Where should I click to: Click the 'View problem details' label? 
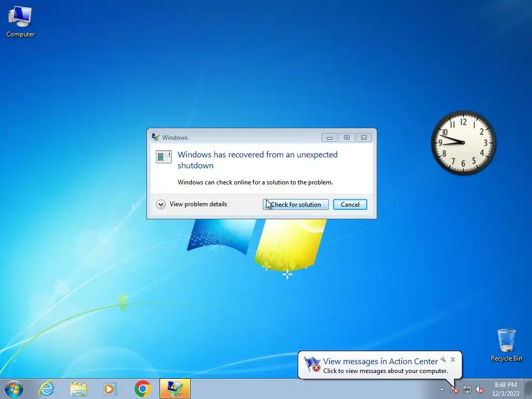tap(198, 204)
